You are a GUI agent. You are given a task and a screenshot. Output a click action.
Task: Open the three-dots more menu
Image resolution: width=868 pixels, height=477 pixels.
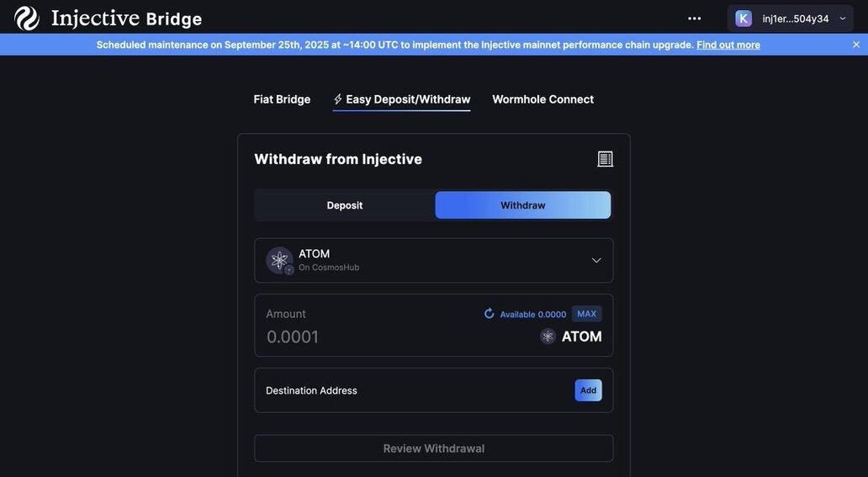click(694, 19)
